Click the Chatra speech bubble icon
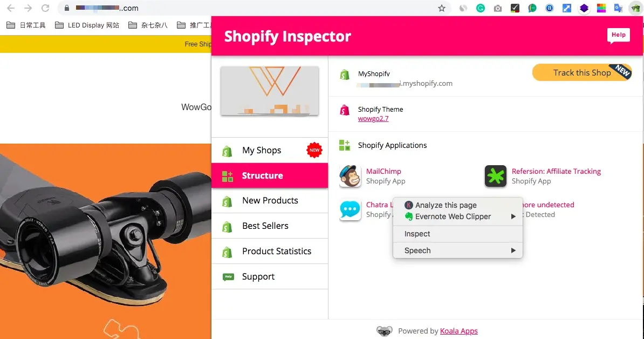The image size is (644, 339). point(350,209)
